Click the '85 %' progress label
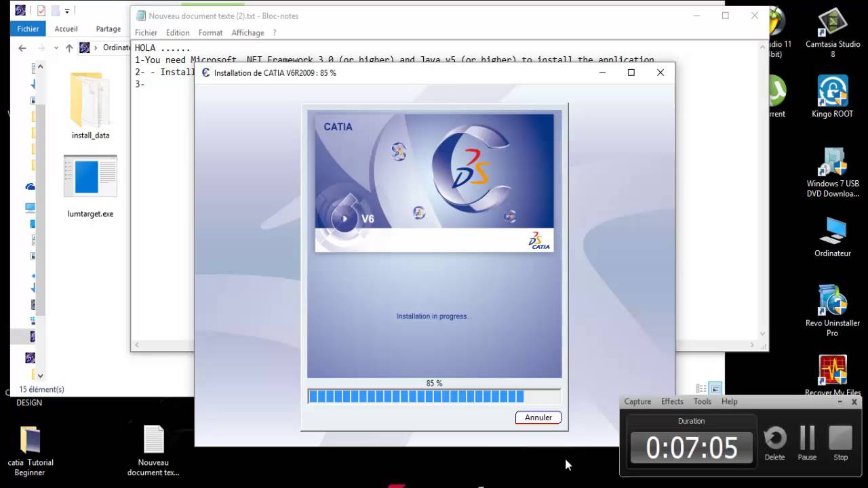 [x=434, y=383]
